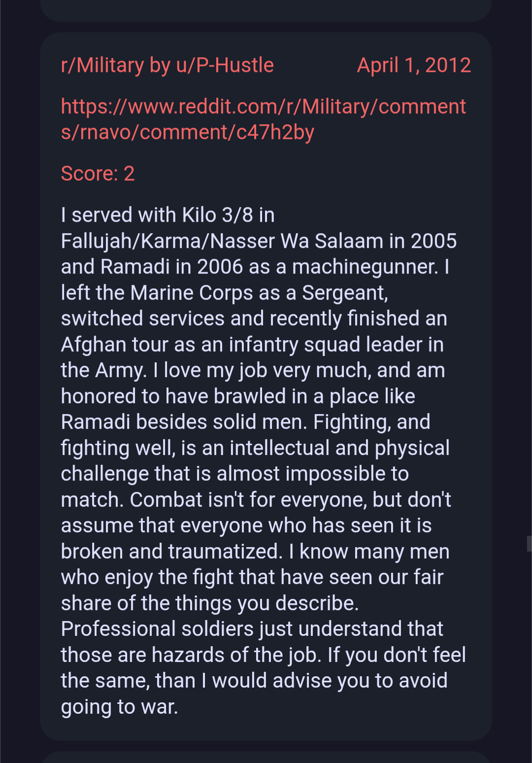Click the scrollbar thumb on the right edge

coord(529,544)
